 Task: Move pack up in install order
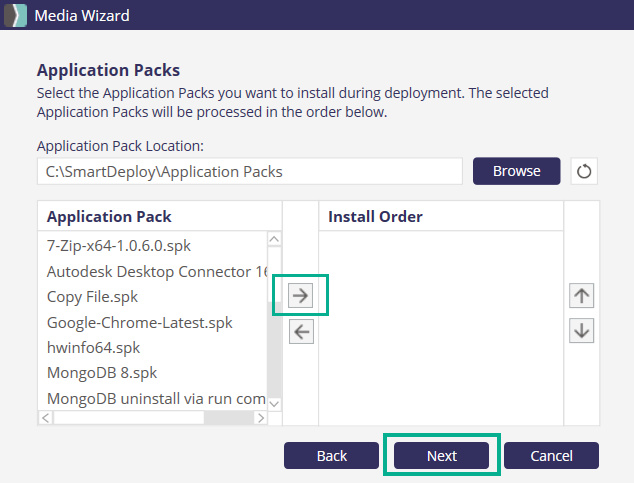point(581,295)
